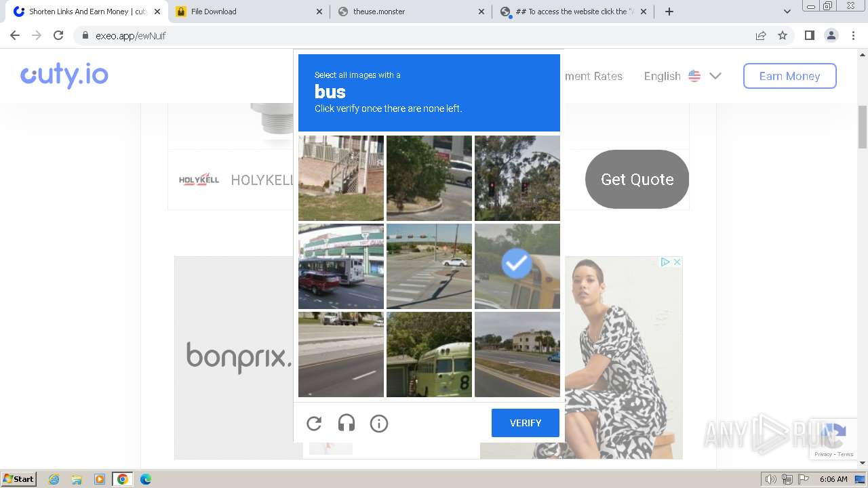Viewport: 868px width, 488px height.
Task: Open Internet Explorer from taskbar
Action: 54,479
